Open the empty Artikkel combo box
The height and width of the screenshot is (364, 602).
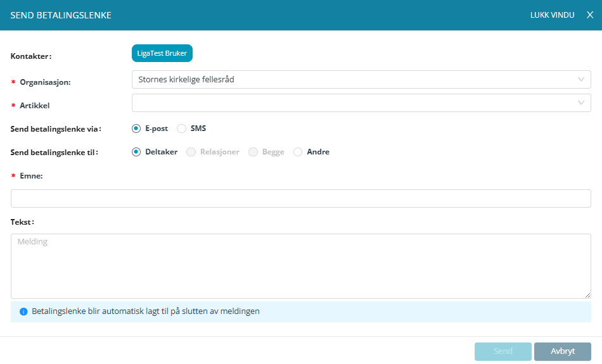[355, 103]
